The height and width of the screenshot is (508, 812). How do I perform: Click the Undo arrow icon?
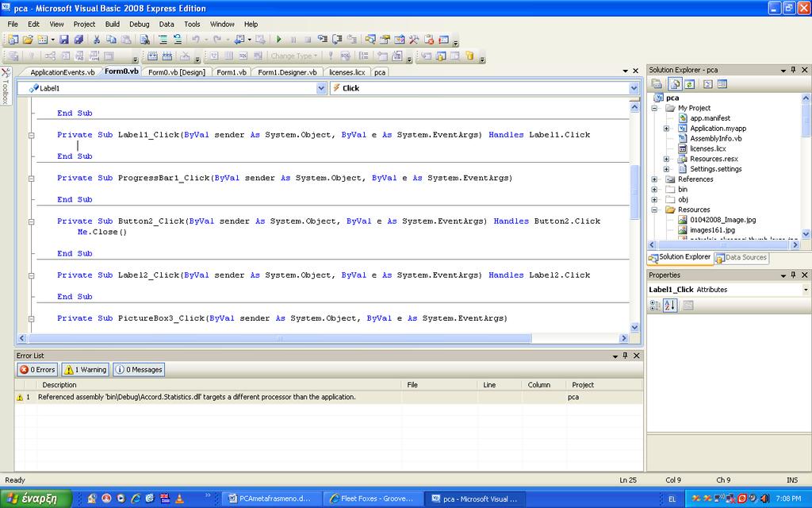point(195,40)
